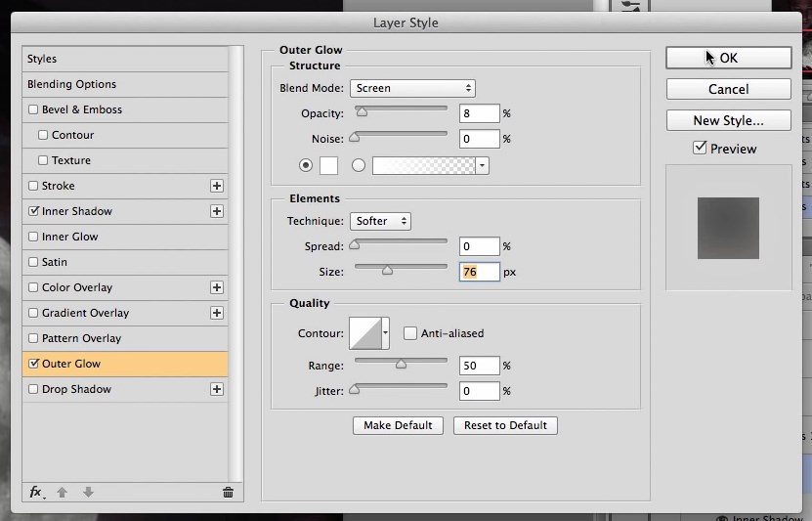
Task: Tick the Satin checkbox
Action: tap(33, 262)
